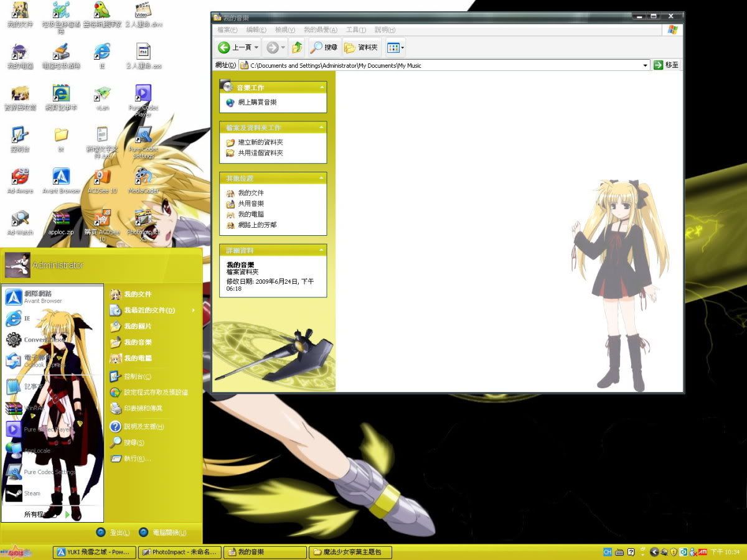Click the Forward arrow icon in the Explorer toolbar
747x560 pixels.
pos(272,47)
